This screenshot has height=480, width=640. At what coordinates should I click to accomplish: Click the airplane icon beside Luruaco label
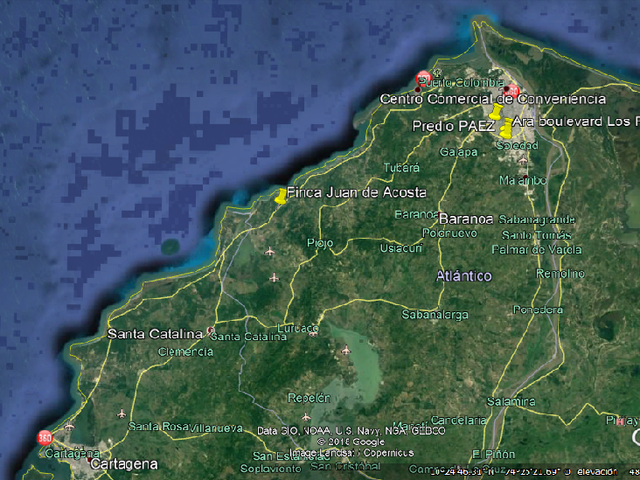point(313,333)
